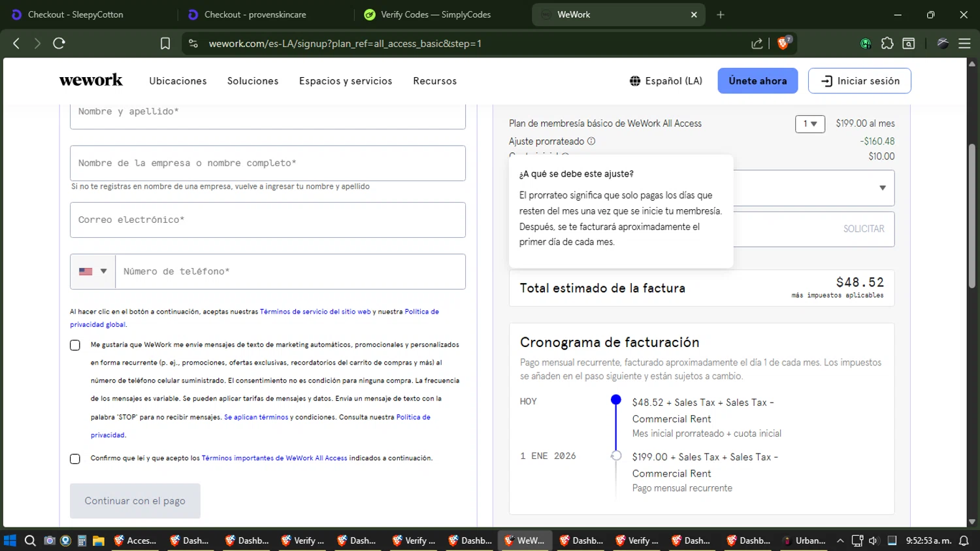Open Brave Shields lion icon

pos(783,43)
